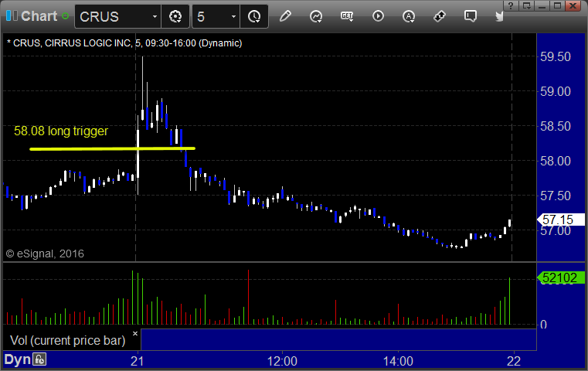
Task: Open the time template clock menu
Action: pyautogui.click(x=254, y=16)
